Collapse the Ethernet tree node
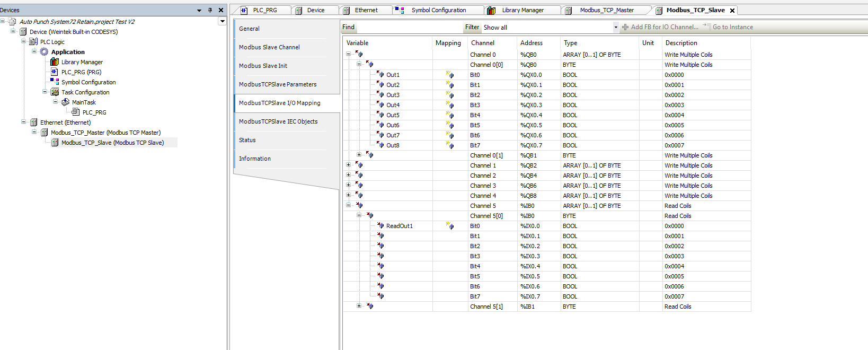Viewport: 868px width, 350px height. [x=24, y=122]
